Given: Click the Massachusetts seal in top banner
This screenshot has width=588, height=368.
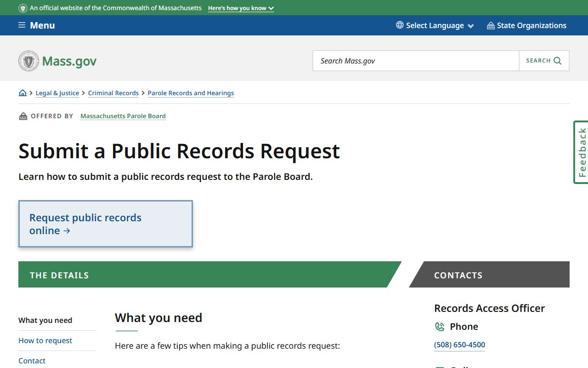Looking at the screenshot, I should pos(23,8).
